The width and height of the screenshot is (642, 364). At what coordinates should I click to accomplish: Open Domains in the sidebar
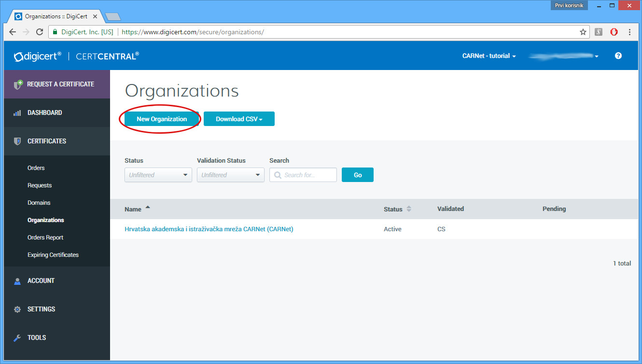click(39, 203)
